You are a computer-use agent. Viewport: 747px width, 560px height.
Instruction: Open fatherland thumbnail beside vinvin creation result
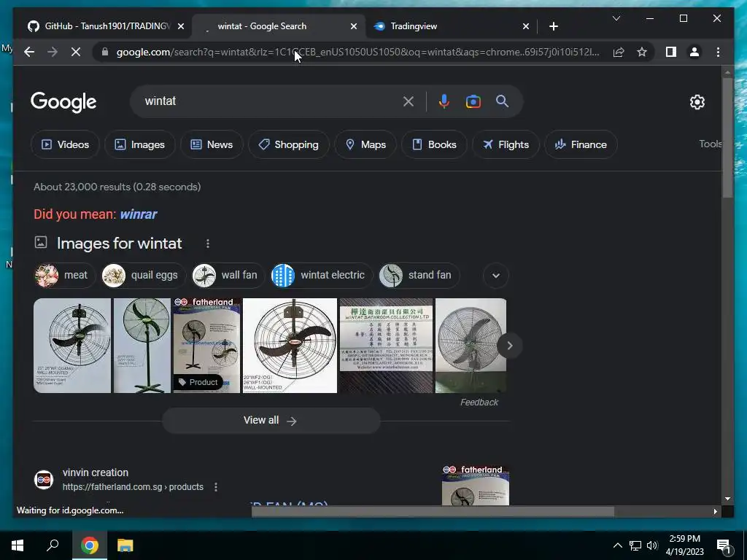(476, 485)
